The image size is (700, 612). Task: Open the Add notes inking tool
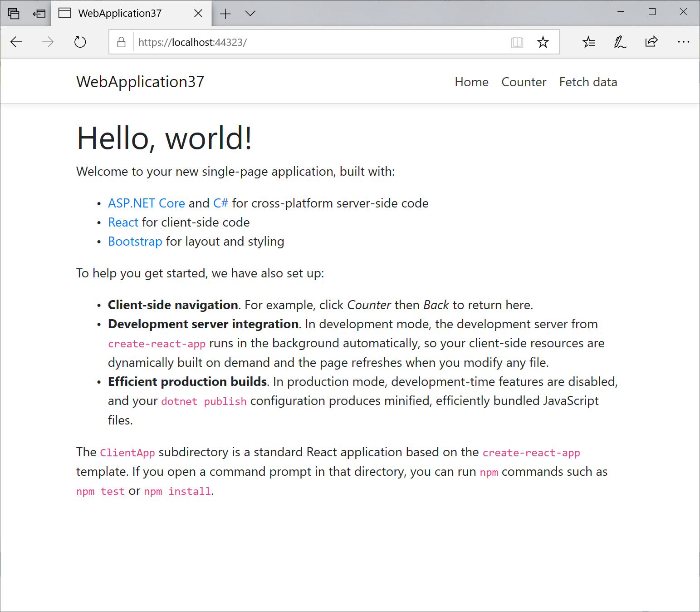[x=620, y=42]
